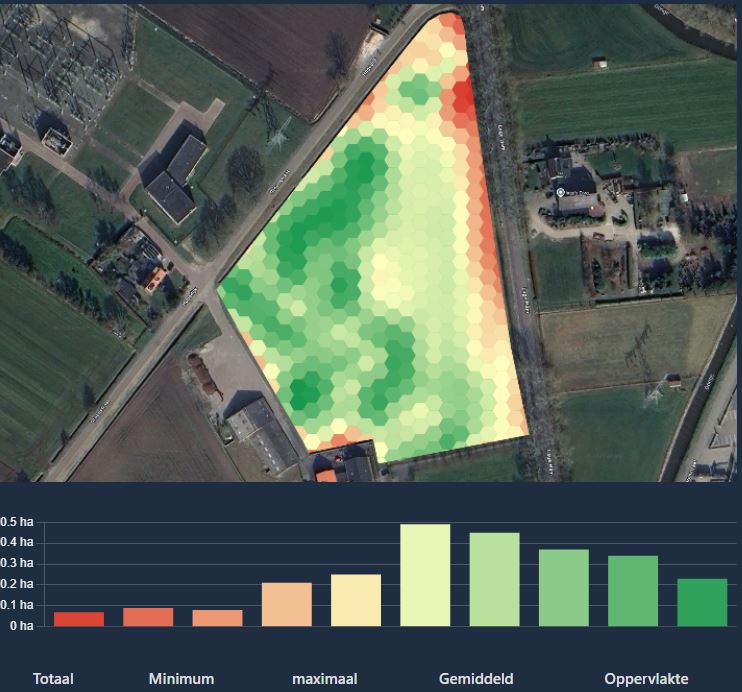Click the 0.5 ha axis label

click(17, 522)
